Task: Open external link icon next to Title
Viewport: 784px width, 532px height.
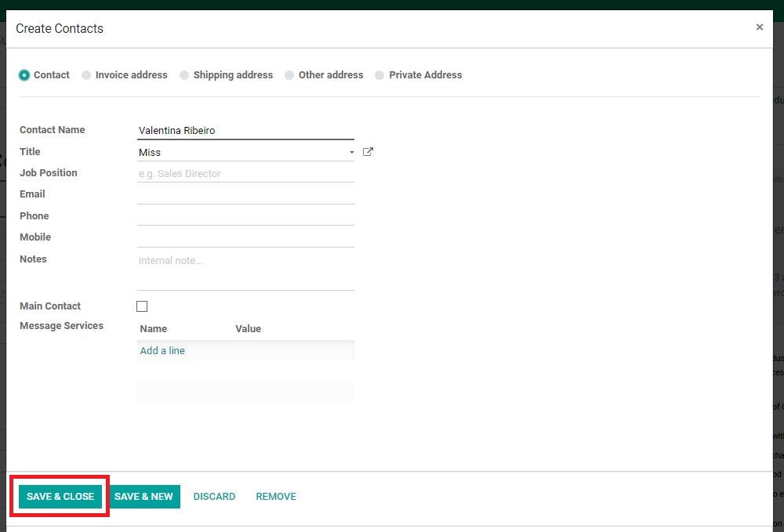Action: click(368, 152)
